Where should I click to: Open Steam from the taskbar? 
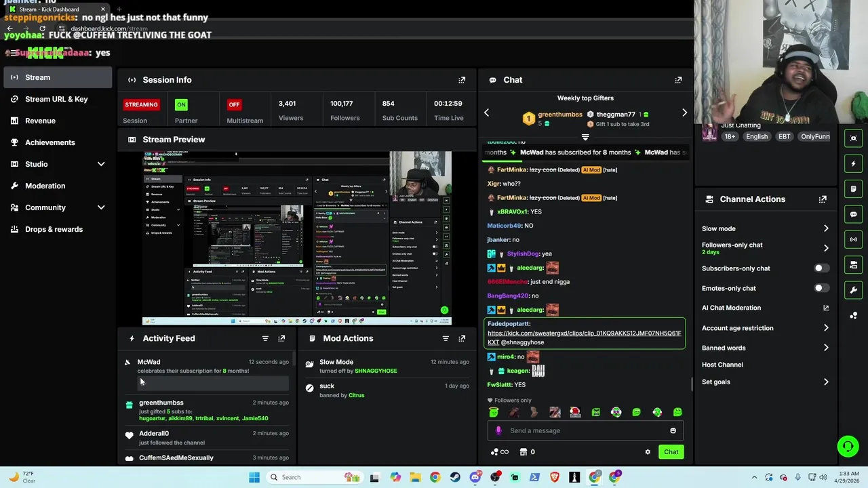pos(455,477)
